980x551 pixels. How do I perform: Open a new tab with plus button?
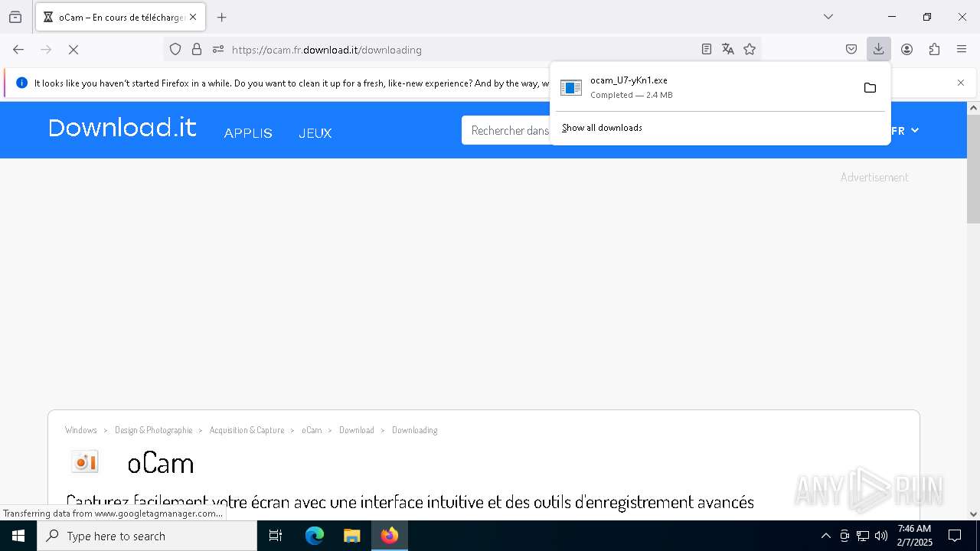tap(222, 17)
